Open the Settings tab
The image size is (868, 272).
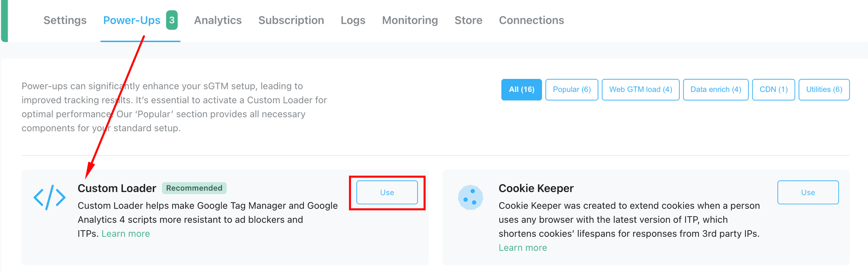coord(65,20)
